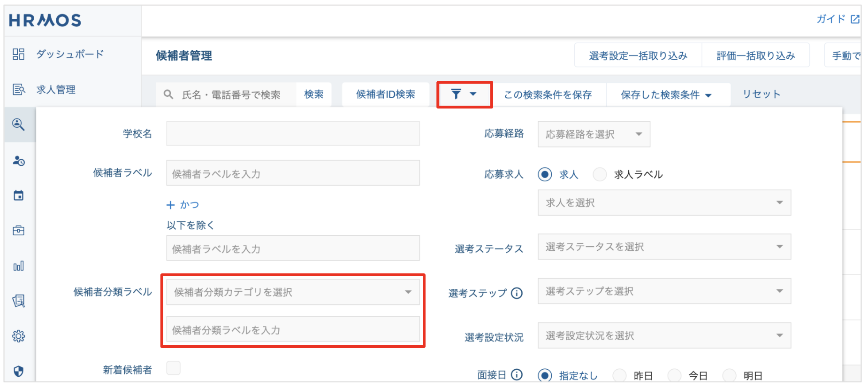The width and height of the screenshot is (868, 388).
Task: Select the 求人ラベル radio button
Action: click(x=600, y=175)
